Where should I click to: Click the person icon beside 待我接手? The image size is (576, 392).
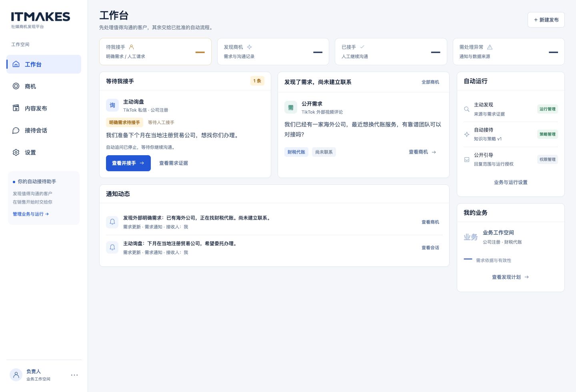pos(132,47)
